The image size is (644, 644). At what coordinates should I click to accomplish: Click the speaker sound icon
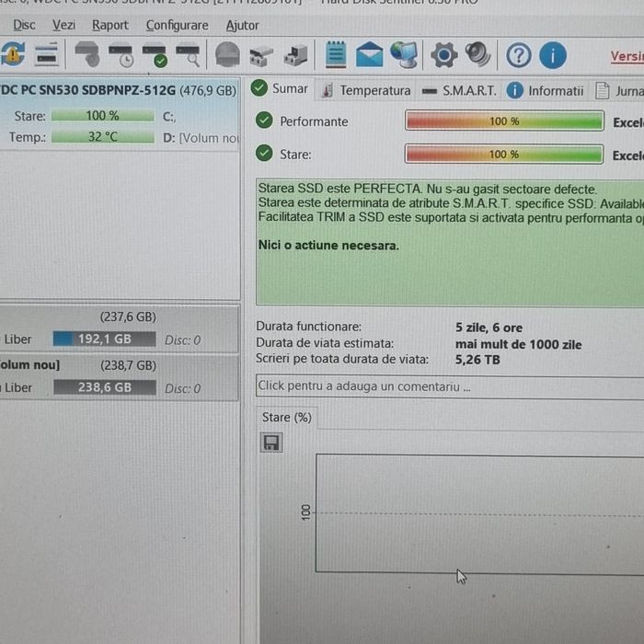coord(477,54)
